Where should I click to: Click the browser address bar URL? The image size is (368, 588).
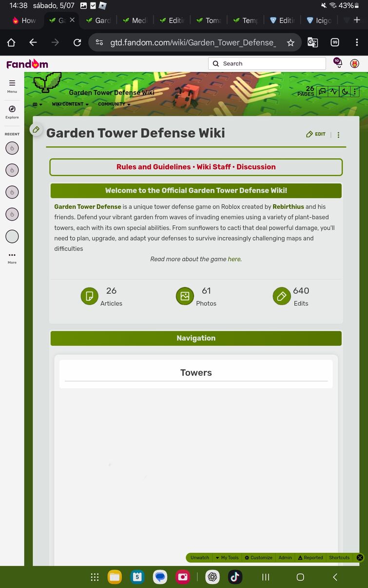pos(193,43)
